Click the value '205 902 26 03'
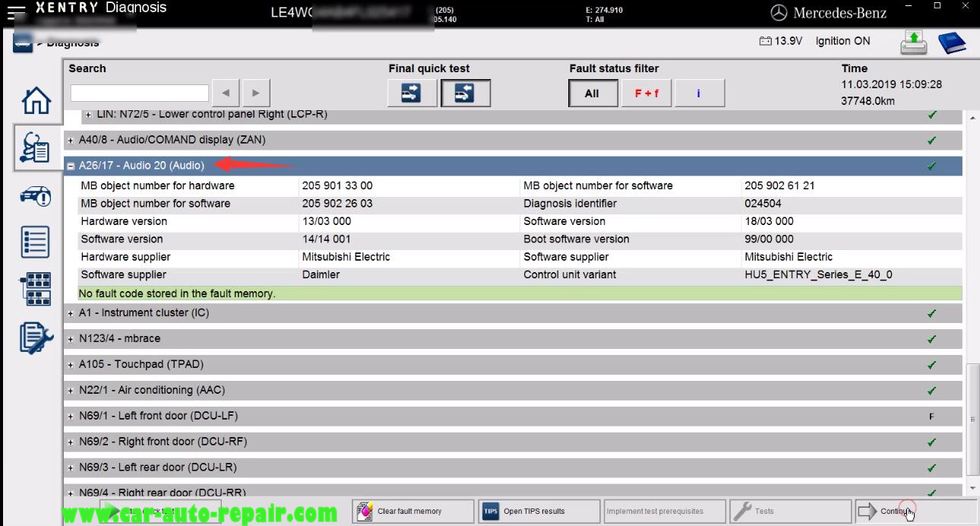 (x=337, y=204)
